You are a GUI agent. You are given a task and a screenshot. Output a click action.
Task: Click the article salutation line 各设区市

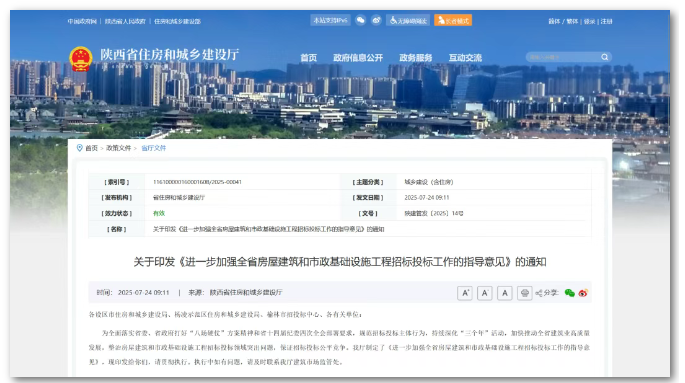coord(225,314)
